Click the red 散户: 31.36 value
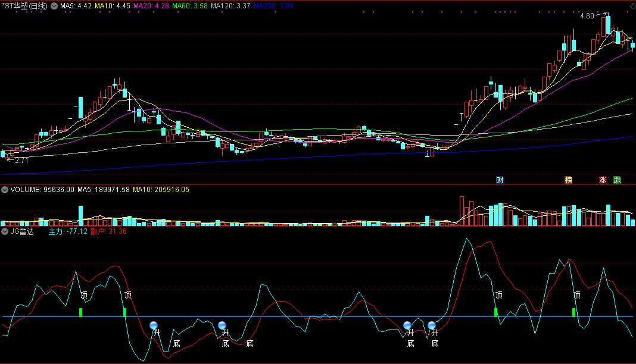 pos(108,231)
